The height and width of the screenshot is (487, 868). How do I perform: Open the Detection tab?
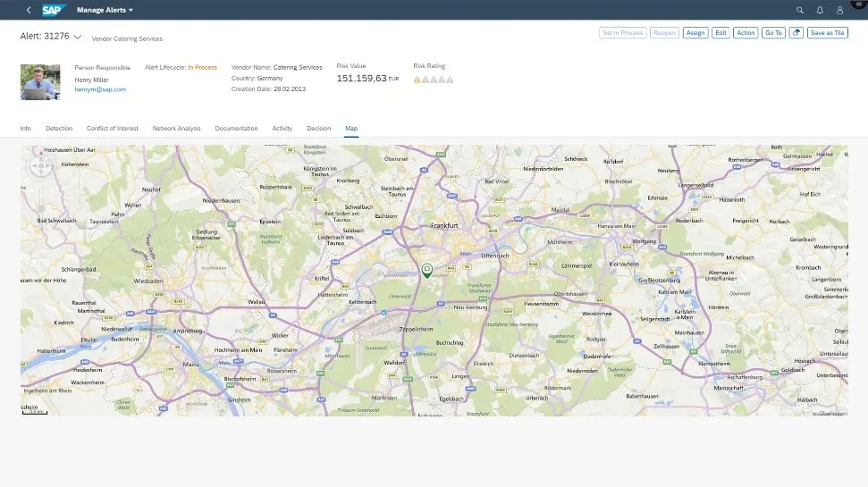pos(59,129)
